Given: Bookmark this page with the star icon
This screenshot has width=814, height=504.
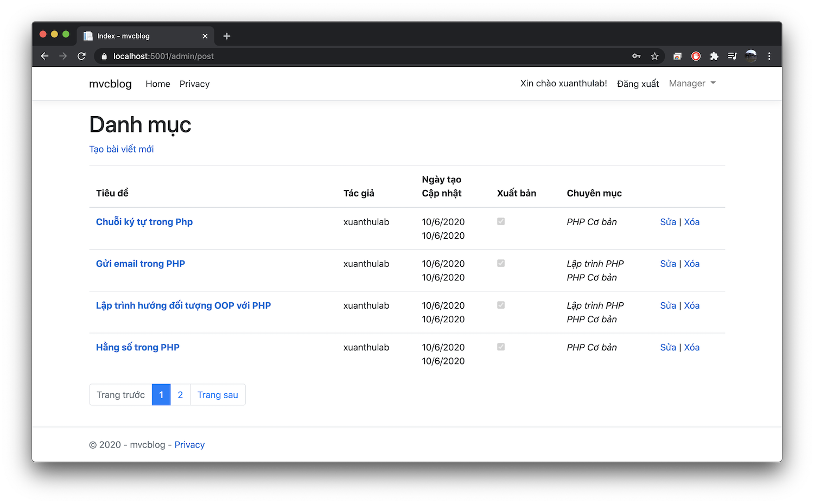Looking at the screenshot, I should (654, 56).
